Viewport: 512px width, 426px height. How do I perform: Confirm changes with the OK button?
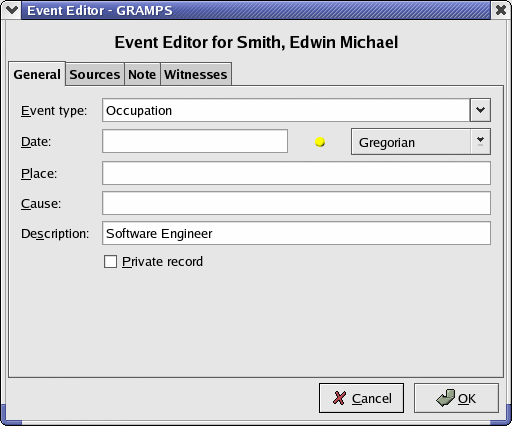(456, 398)
